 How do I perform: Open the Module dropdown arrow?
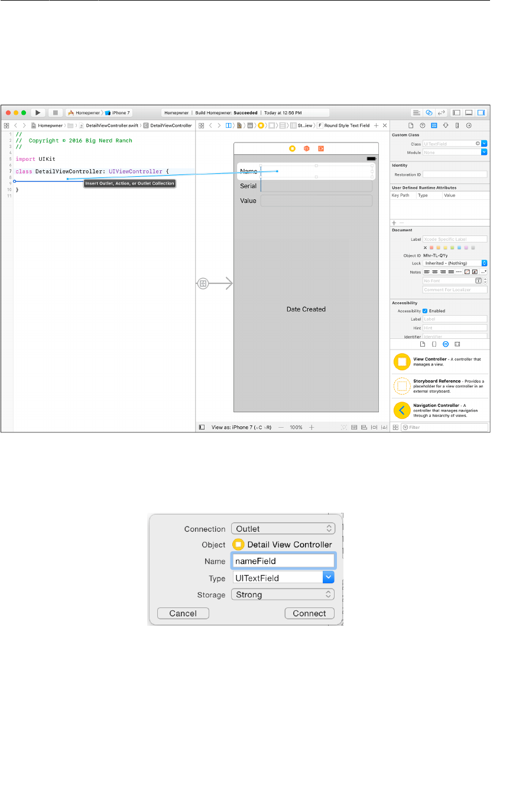(x=484, y=153)
